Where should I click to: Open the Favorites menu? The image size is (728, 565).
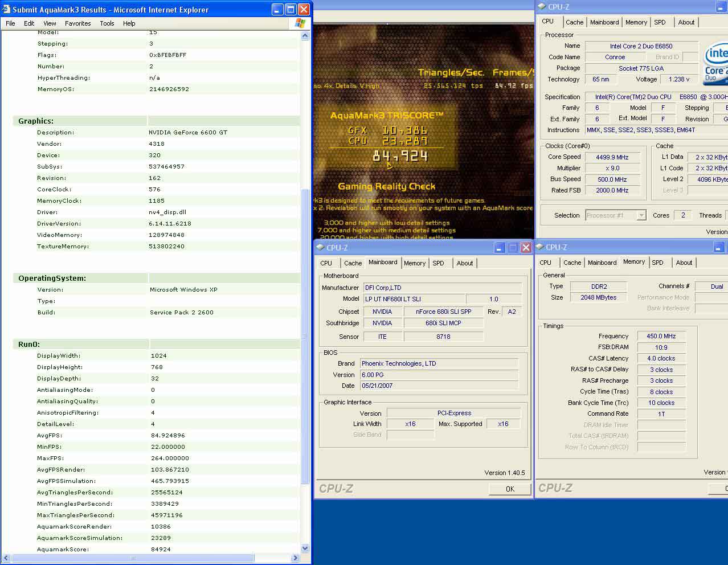78,23
